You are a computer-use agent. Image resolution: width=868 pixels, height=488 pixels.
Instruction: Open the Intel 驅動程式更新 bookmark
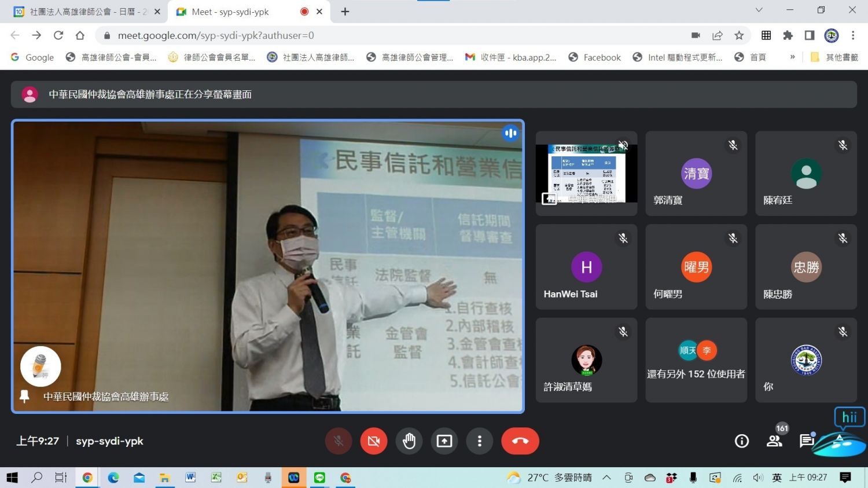click(x=678, y=57)
